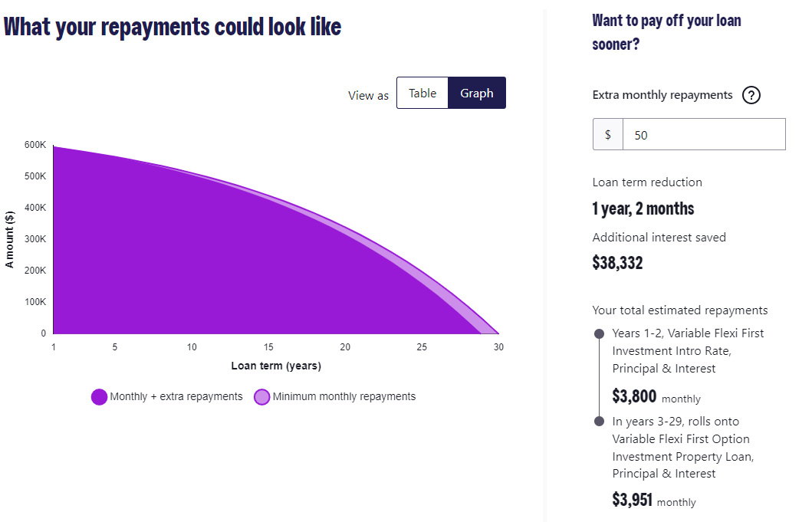Click the Monthly + extra repayments legend swatch
Viewport: 812px width, 522px height.
(99, 396)
